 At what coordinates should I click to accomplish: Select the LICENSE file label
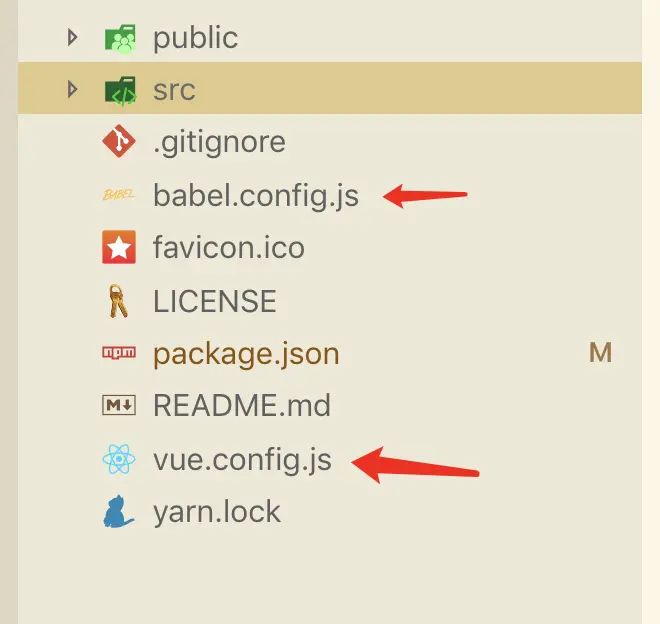[214, 300]
